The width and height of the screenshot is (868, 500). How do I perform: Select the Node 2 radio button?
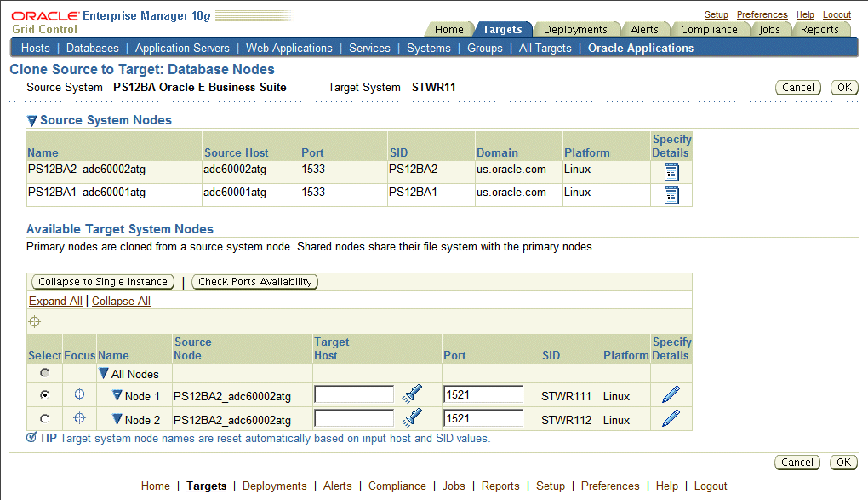pos(45,418)
